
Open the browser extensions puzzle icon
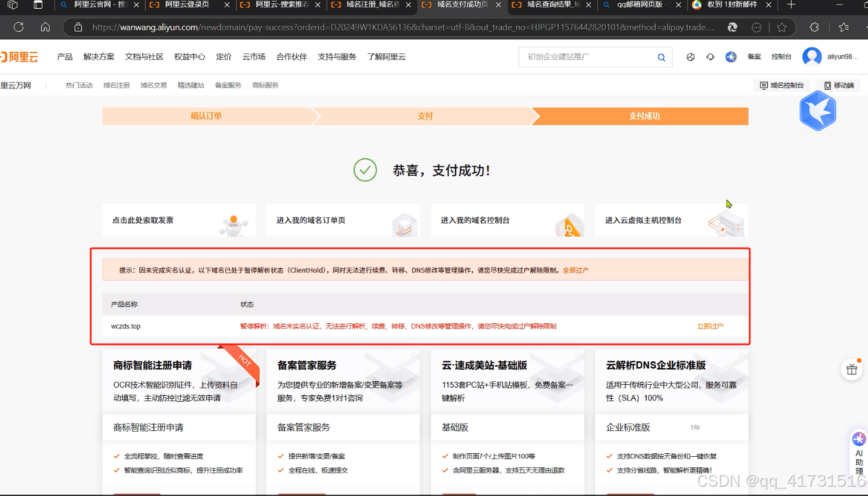(x=814, y=27)
